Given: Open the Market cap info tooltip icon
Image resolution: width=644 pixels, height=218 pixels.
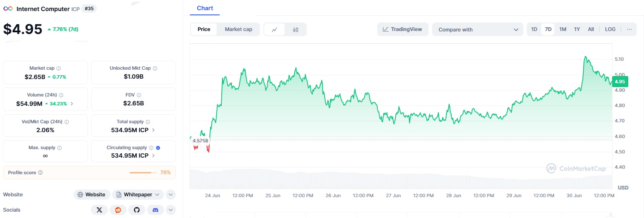Looking at the screenshot, I should [x=59, y=68].
